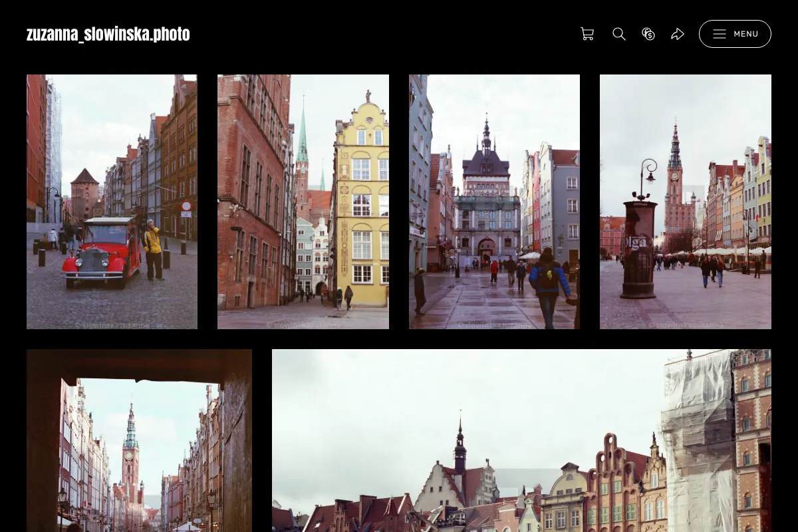Click the man in yellow jacket
Viewport: 798px width, 532px height.
coord(154,249)
